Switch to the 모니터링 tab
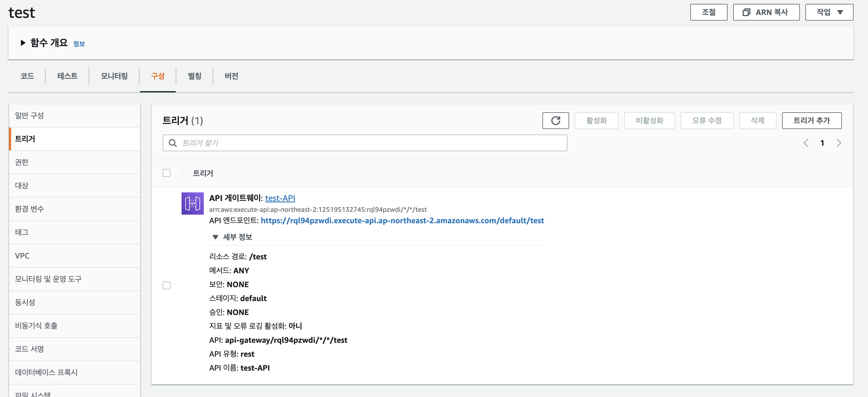The width and height of the screenshot is (868, 397). pos(114,76)
